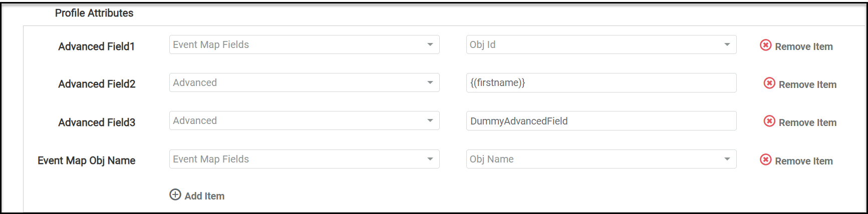Click the plus circle Add Item icon
Image resolution: width=868 pixels, height=214 pixels.
[175, 195]
